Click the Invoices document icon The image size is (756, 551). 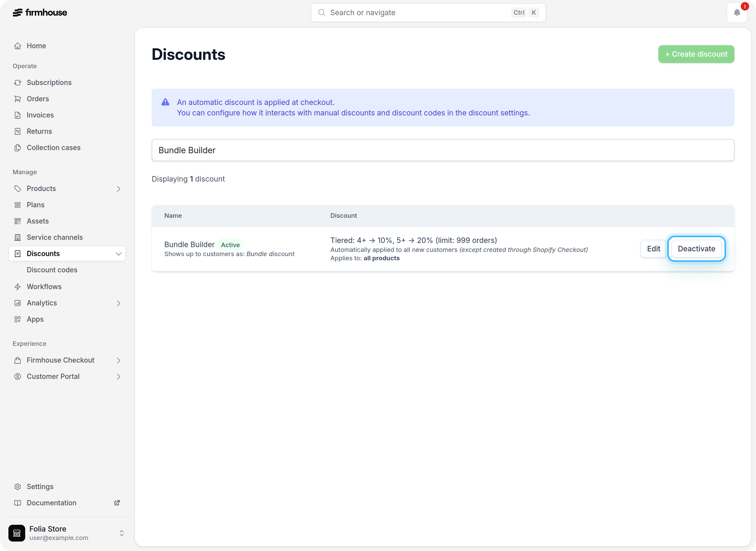(18, 115)
